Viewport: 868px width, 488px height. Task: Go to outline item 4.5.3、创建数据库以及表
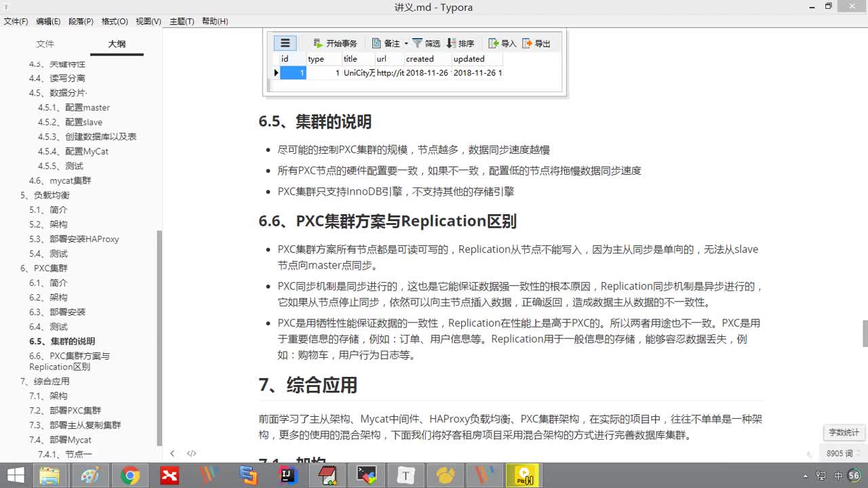[x=87, y=136]
